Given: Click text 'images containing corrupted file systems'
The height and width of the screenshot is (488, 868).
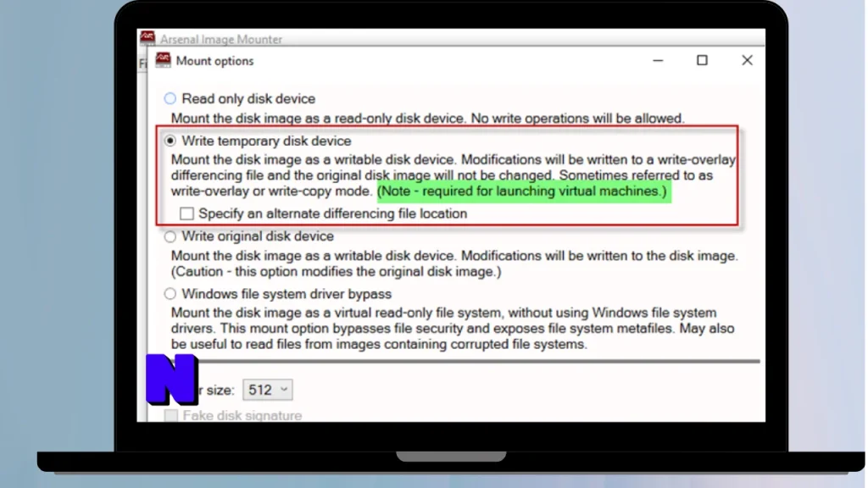Looking at the screenshot, I should point(461,344).
